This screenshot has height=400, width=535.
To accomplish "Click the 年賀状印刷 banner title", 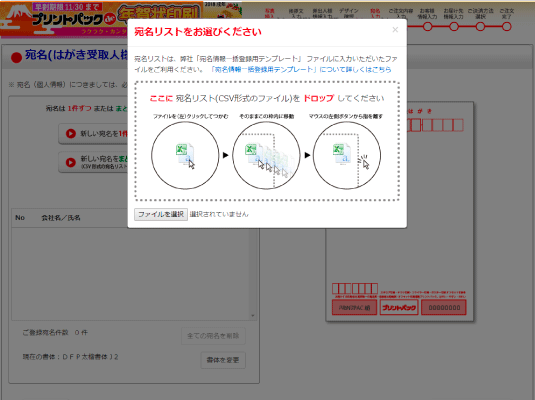I will (x=159, y=14).
